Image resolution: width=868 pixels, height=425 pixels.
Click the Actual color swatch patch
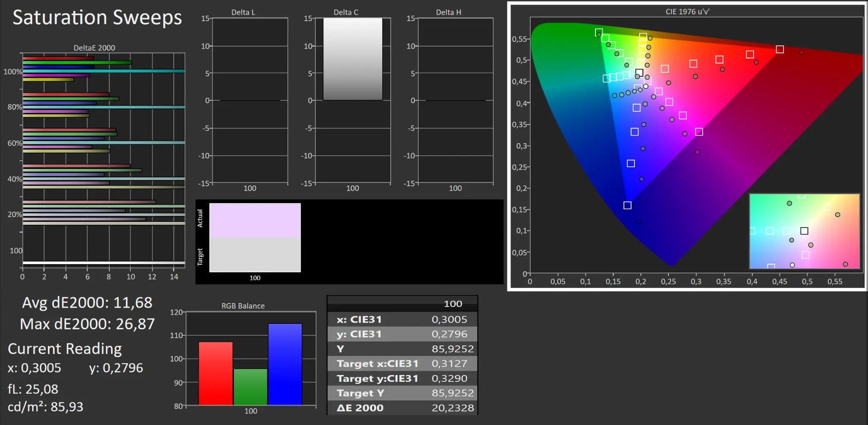[255, 221]
